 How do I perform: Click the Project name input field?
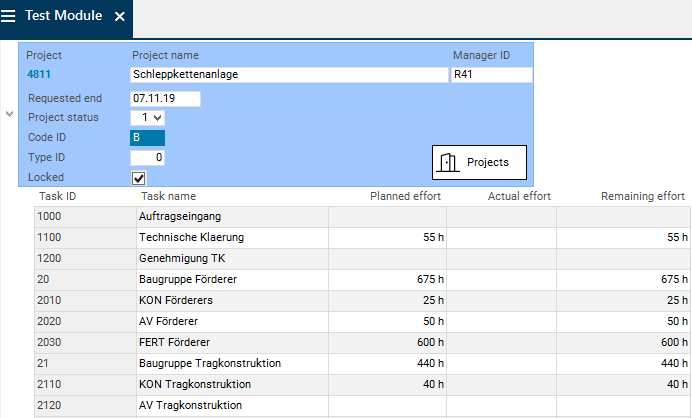click(289, 74)
